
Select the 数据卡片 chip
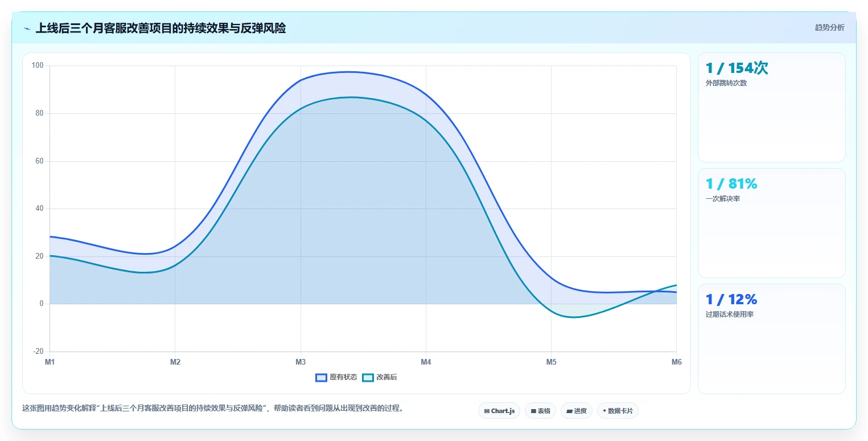tap(618, 411)
